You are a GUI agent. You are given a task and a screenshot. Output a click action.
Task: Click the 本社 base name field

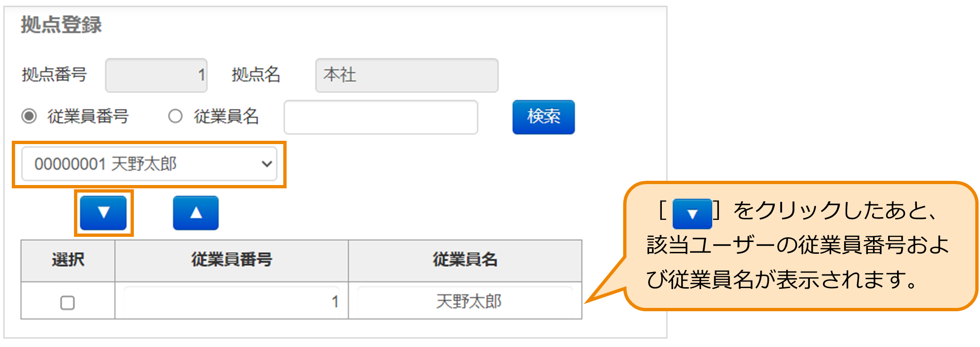pos(406,75)
